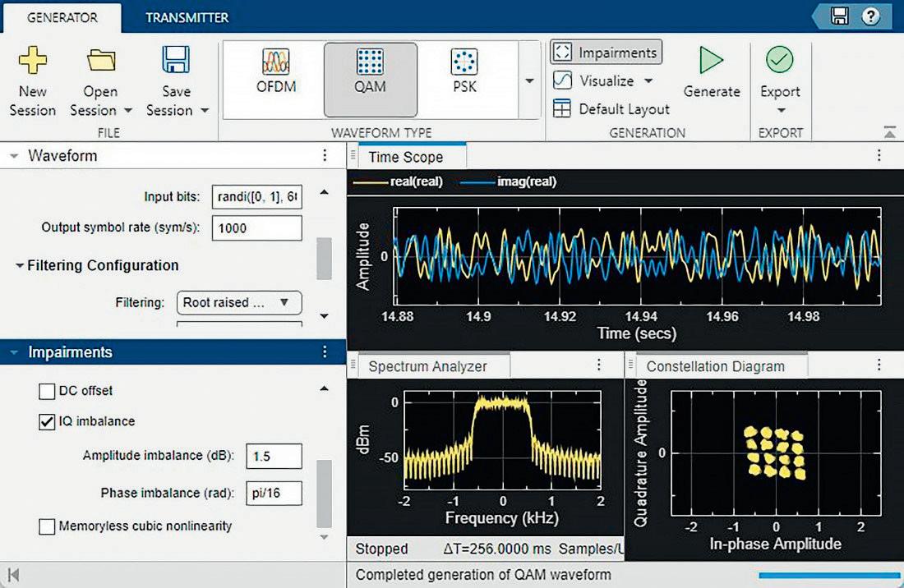
Task: Click the Input bits field
Action: click(x=256, y=197)
